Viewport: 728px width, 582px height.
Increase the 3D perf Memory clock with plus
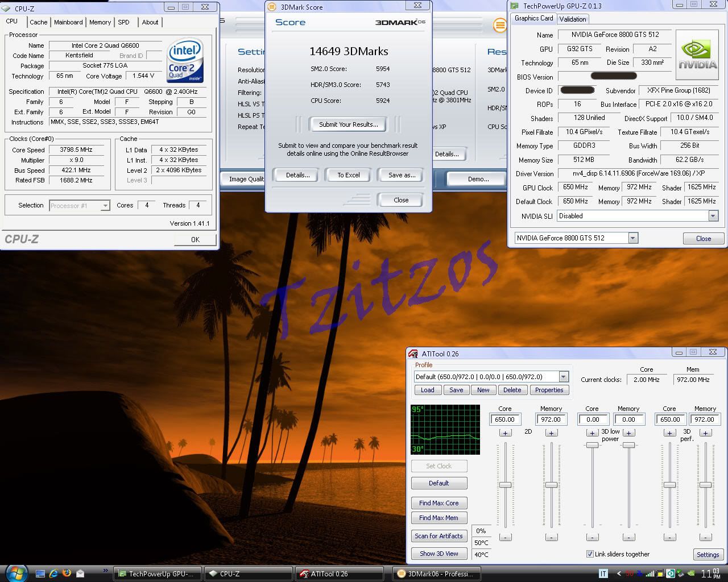[x=705, y=433]
